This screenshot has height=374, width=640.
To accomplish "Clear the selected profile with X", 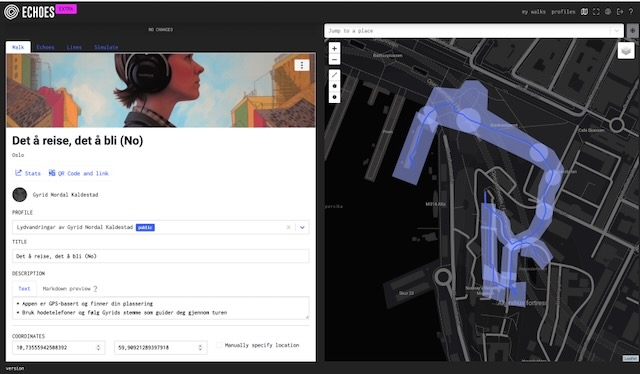I will 288,227.
